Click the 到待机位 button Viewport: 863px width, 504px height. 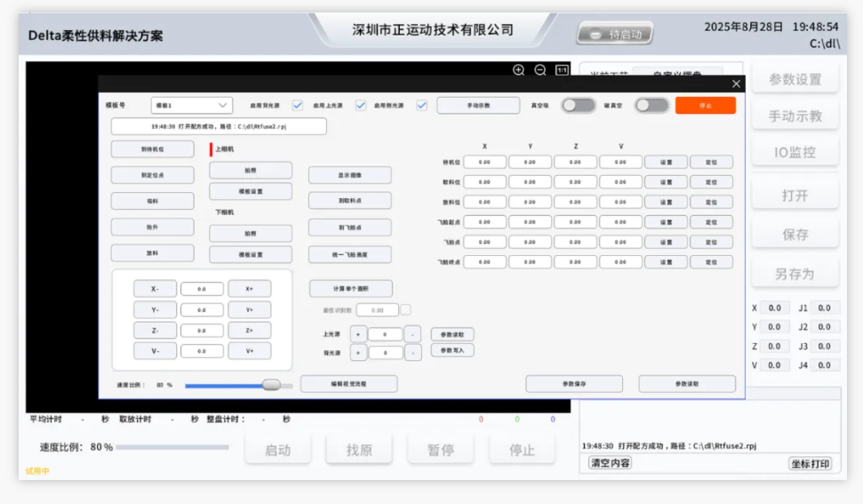(x=153, y=149)
